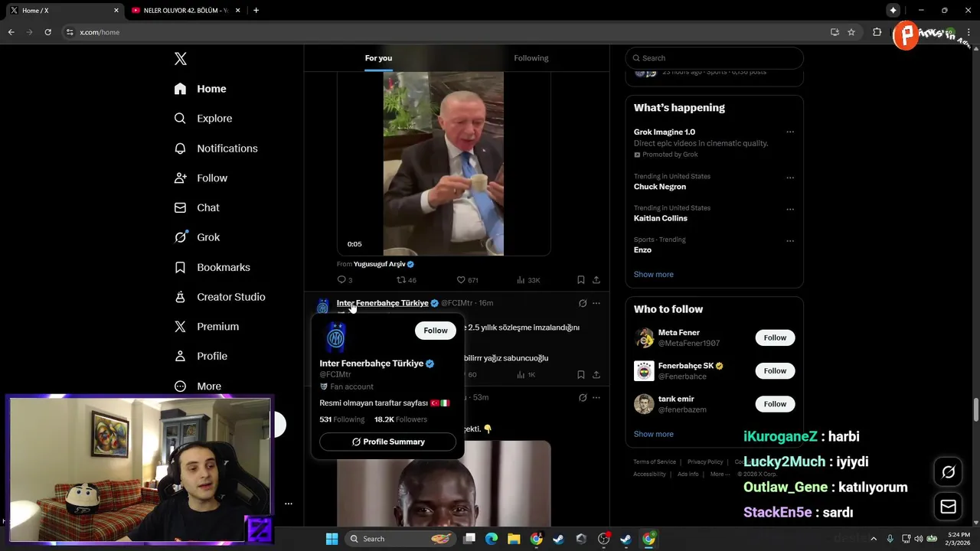Open more options for Grok Imagine 1.0 trend
Screen dimensions: 980x551
pos(790,132)
